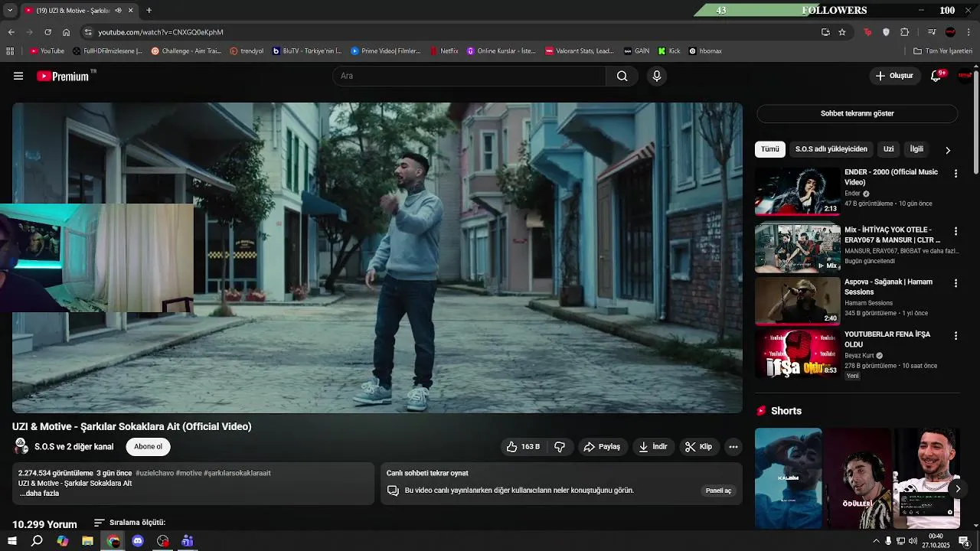Open the trendyol bookmark
980x551 pixels.
point(247,51)
